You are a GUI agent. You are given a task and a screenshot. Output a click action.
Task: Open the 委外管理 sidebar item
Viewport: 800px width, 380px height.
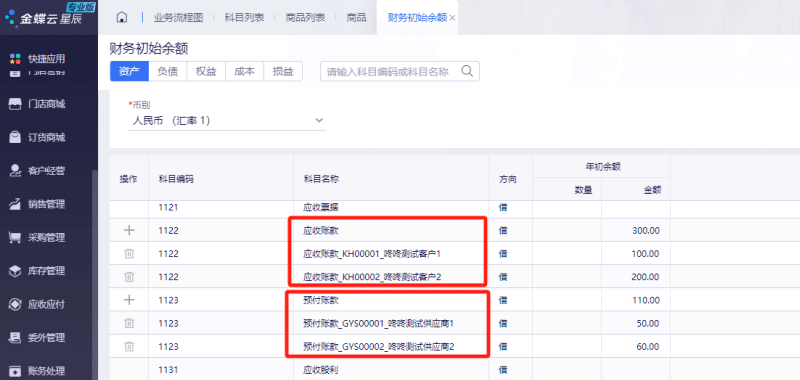point(37,338)
